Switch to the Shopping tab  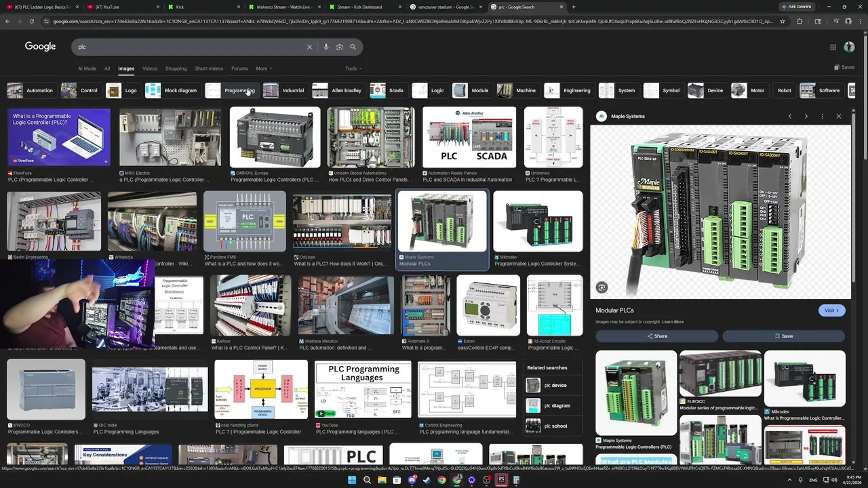(x=176, y=68)
